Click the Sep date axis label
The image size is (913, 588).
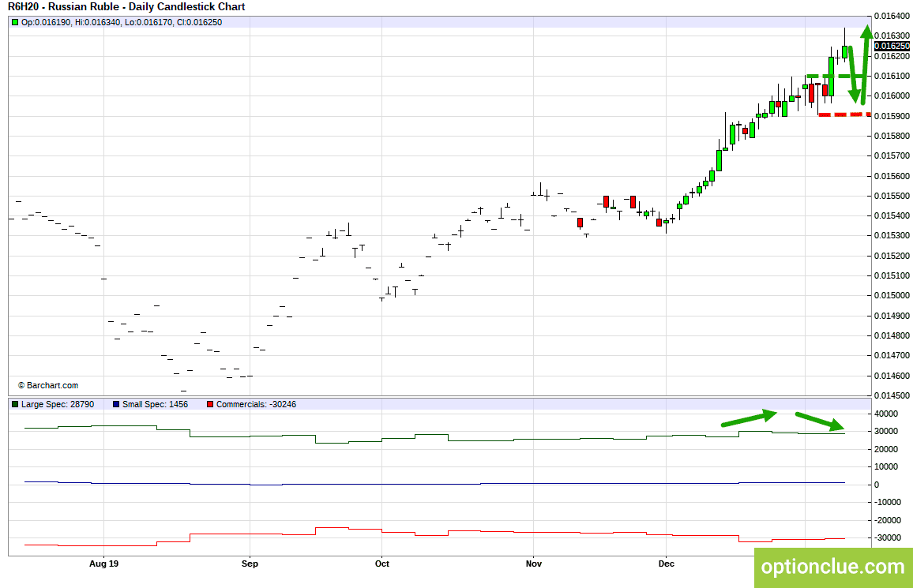pos(250,564)
